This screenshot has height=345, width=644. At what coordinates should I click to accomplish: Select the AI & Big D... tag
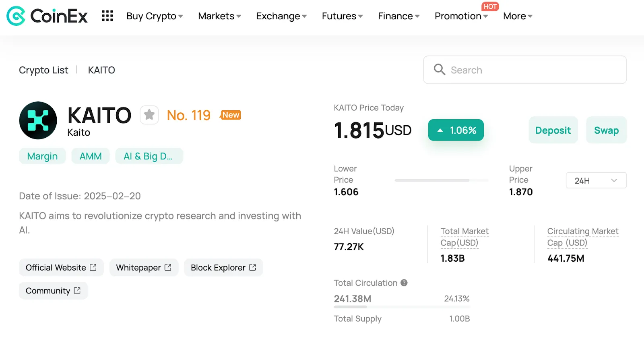(x=149, y=156)
